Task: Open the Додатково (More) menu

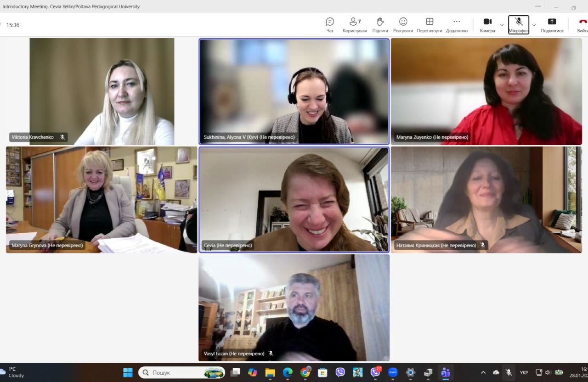Action: pos(457,25)
